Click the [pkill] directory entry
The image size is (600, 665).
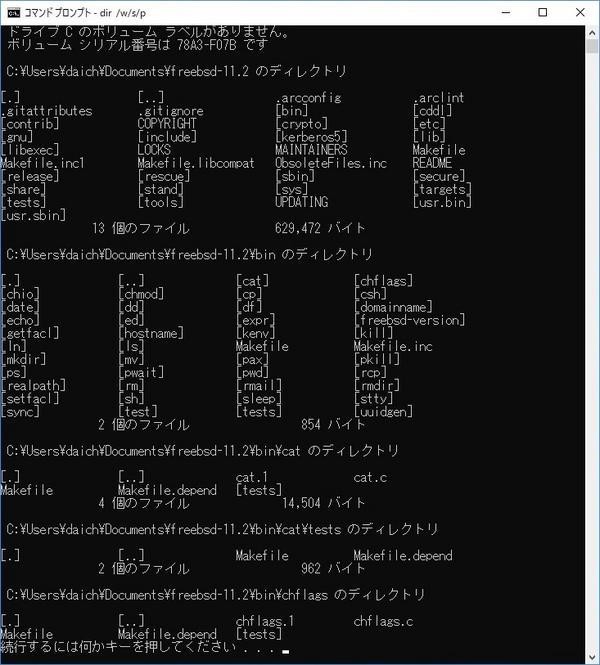[377, 360]
